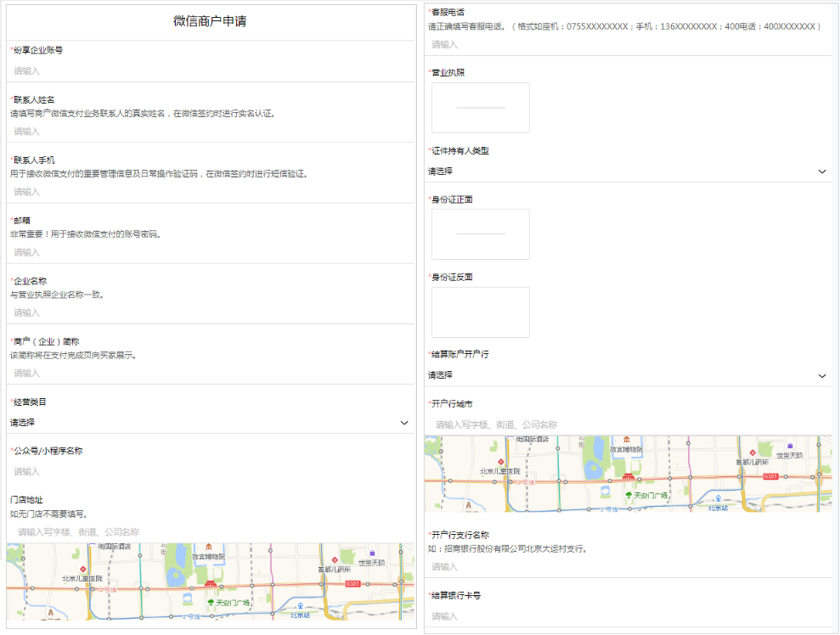Expand the 结算账户开户行 dropdown
This screenshot has width=840, height=635.
click(628, 375)
